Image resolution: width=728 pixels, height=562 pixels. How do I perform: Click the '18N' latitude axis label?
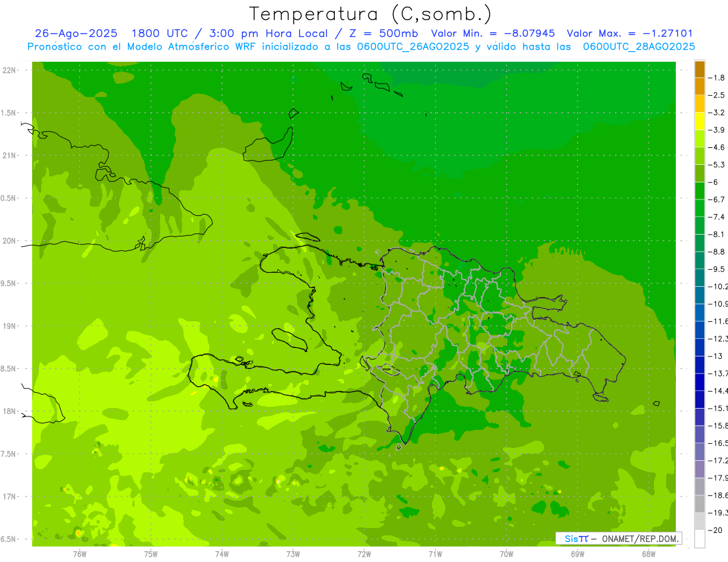pyautogui.click(x=10, y=412)
